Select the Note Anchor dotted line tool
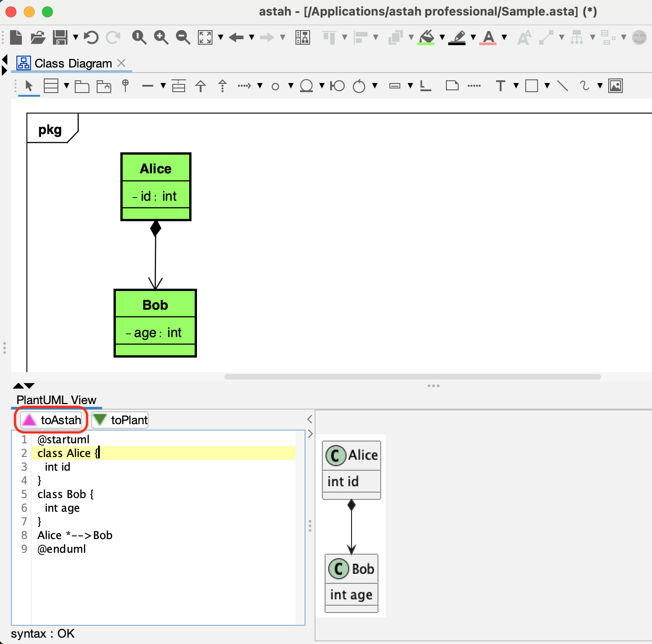The height and width of the screenshot is (644, 652). point(474,86)
